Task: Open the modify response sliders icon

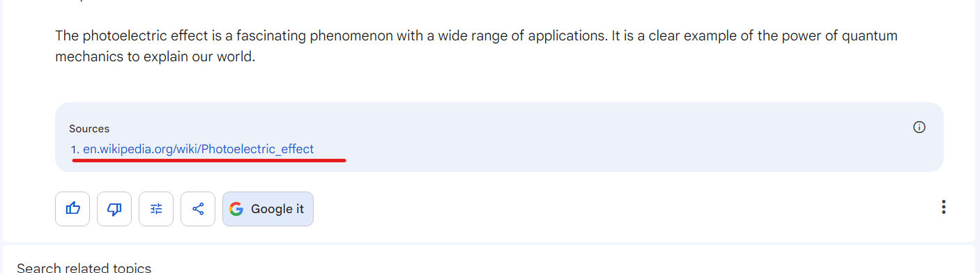Action: click(x=156, y=209)
